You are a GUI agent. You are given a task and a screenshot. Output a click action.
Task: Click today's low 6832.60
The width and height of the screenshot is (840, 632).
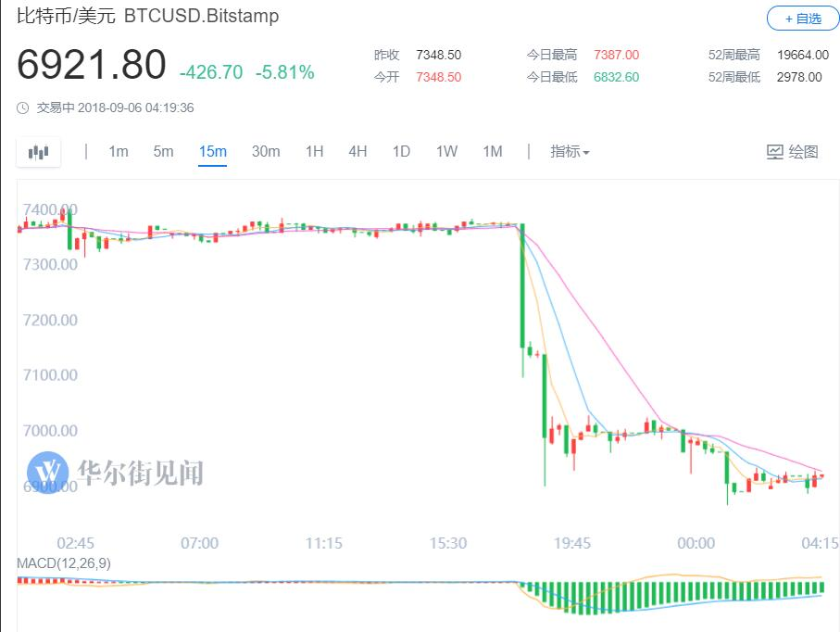click(x=616, y=77)
